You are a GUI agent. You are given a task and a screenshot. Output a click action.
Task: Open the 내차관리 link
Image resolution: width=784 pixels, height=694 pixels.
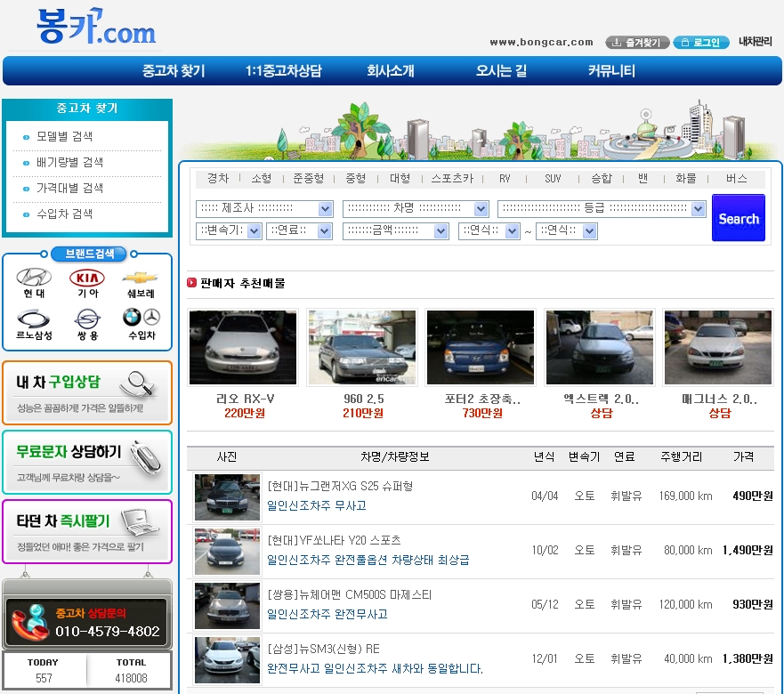coord(755,42)
